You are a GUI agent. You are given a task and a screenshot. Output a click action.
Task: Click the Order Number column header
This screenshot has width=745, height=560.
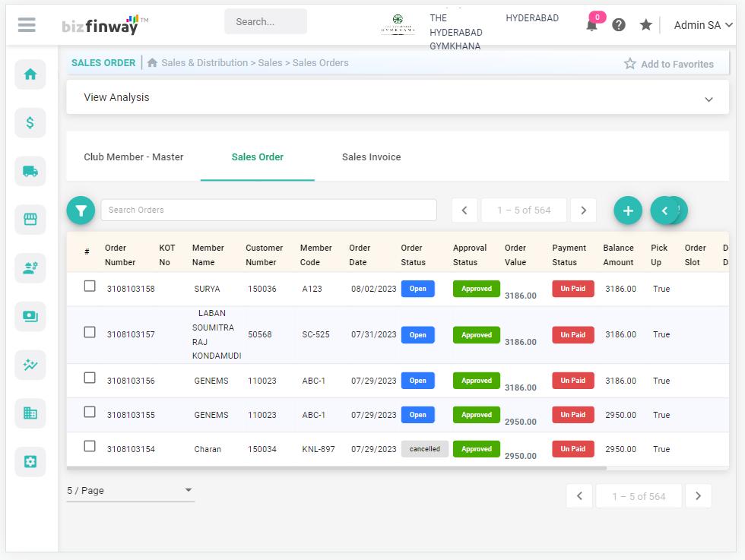pos(120,255)
